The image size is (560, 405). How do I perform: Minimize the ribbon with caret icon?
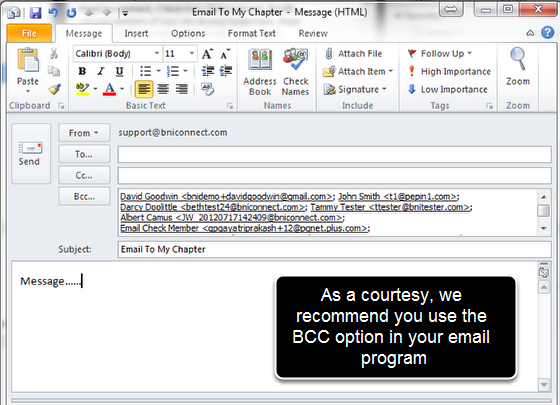530,33
